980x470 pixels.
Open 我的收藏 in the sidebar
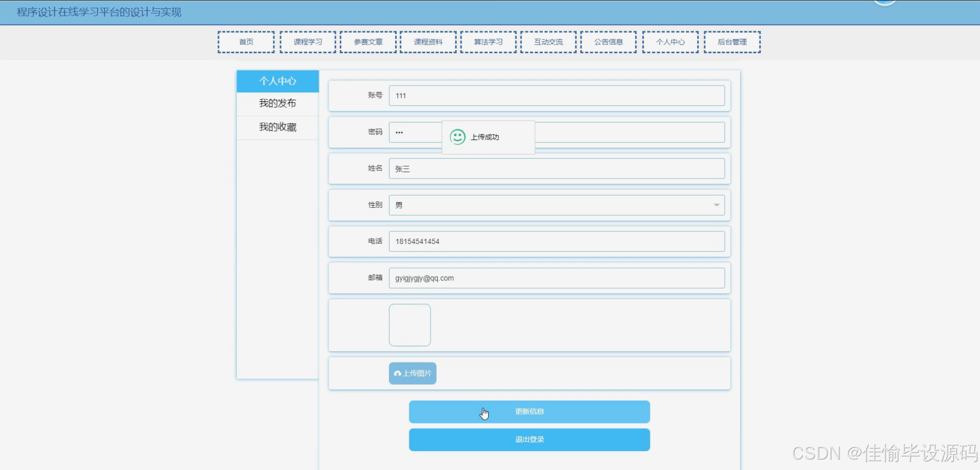click(x=278, y=127)
